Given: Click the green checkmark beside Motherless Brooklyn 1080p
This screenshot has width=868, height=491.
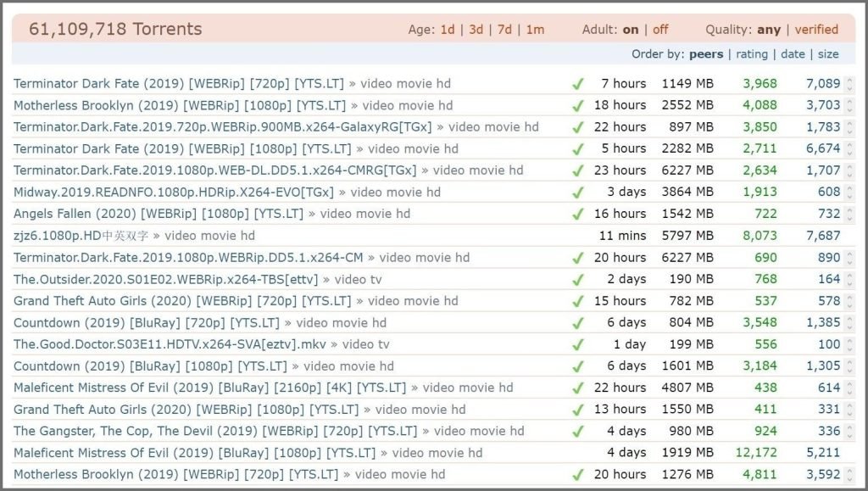Looking at the screenshot, I should click(x=578, y=105).
